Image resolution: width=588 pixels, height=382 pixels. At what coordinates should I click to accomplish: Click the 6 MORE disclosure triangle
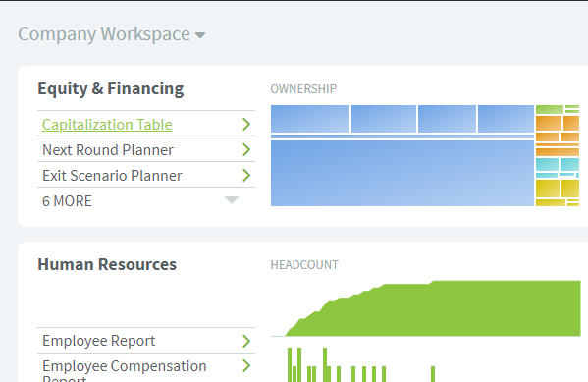click(232, 200)
